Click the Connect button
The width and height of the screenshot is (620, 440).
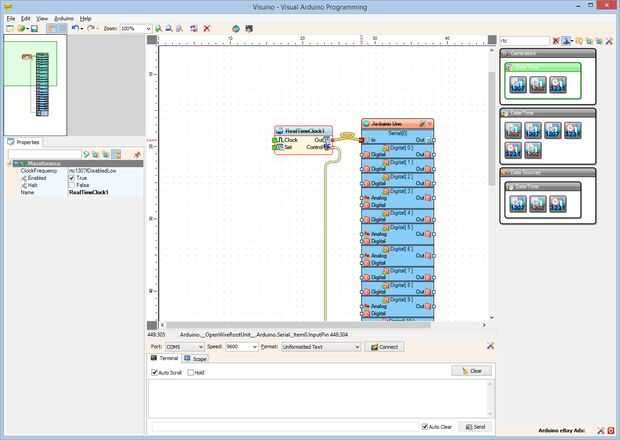(x=384, y=347)
